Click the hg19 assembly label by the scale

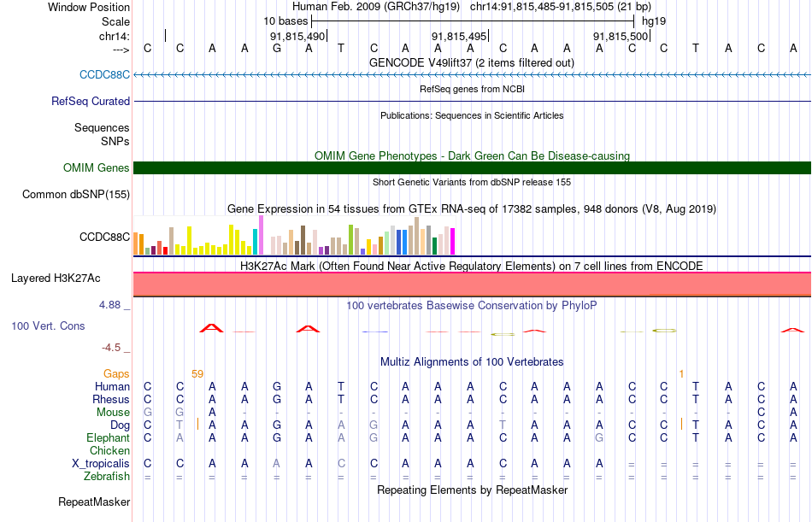coord(654,21)
